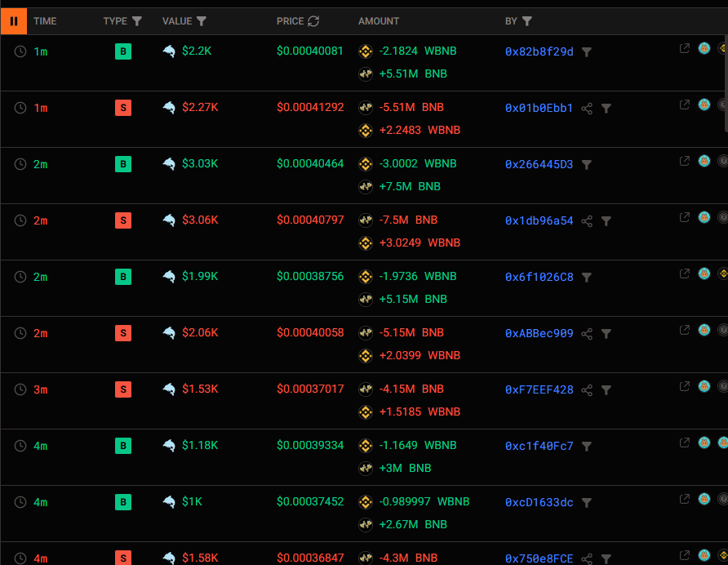728x565 pixels.
Task: Click the AMOUNT column header
Action: point(379,21)
